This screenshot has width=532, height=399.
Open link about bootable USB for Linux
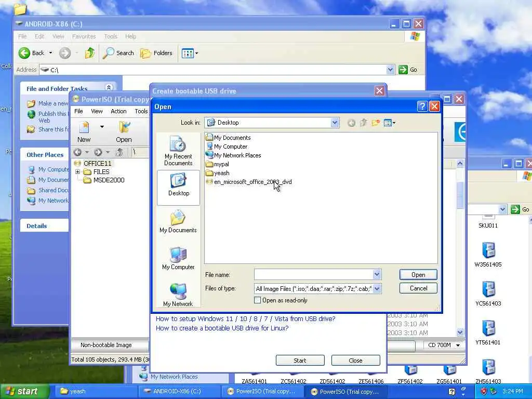pos(222,328)
